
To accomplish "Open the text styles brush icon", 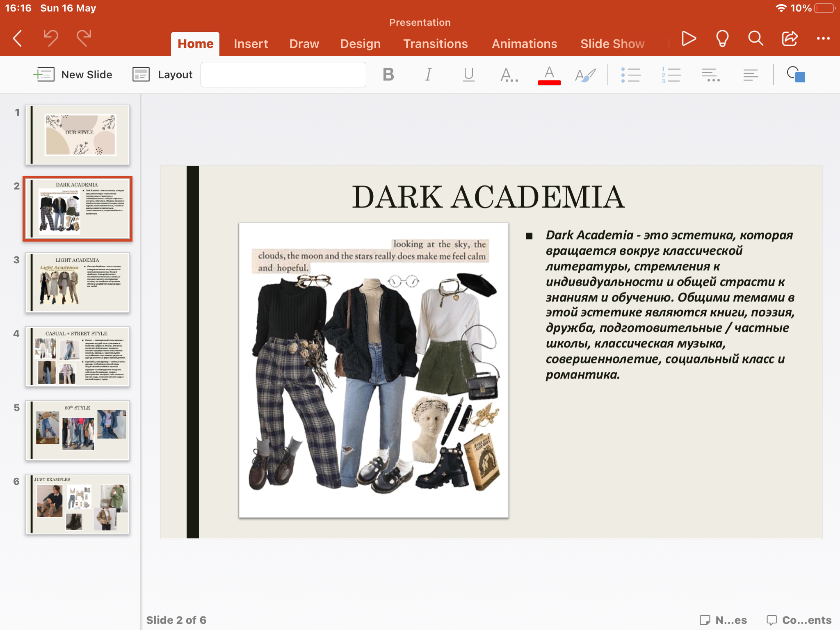I will pos(585,75).
